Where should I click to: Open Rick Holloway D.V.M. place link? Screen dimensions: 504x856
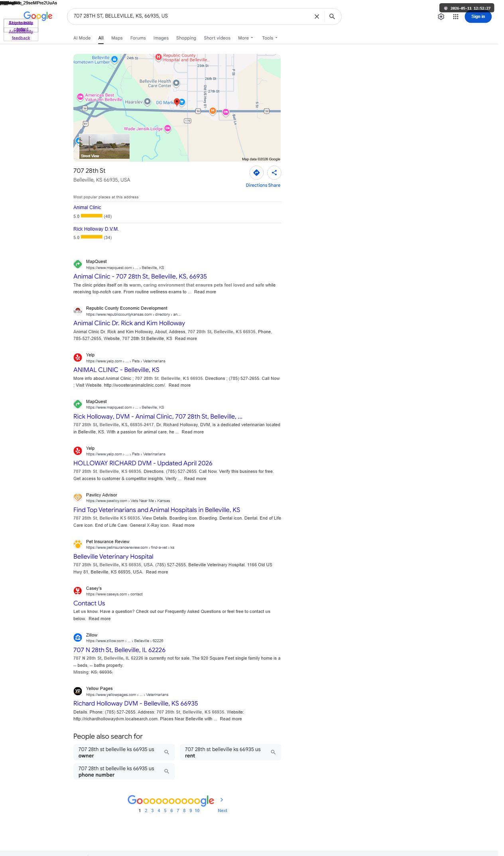click(x=96, y=229)
